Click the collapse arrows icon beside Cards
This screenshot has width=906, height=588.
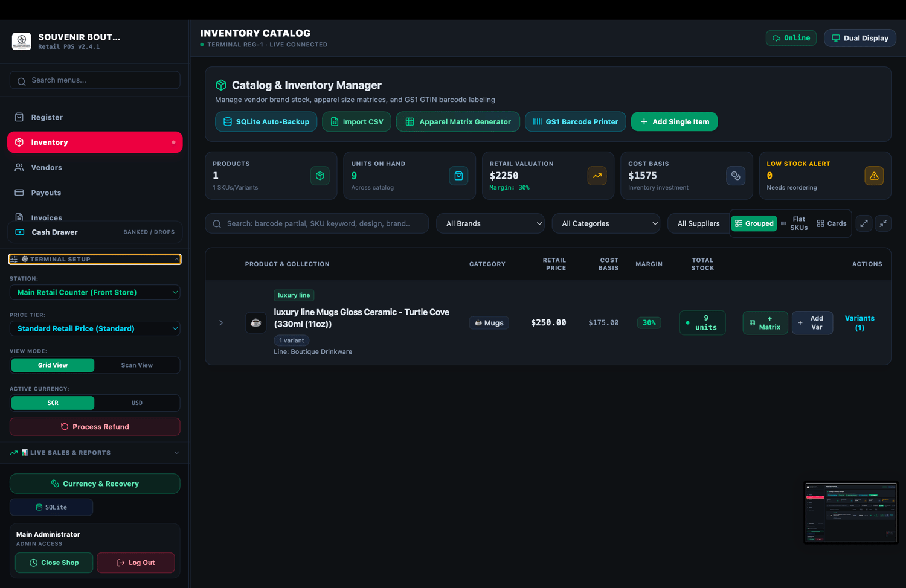pos(883,223)
